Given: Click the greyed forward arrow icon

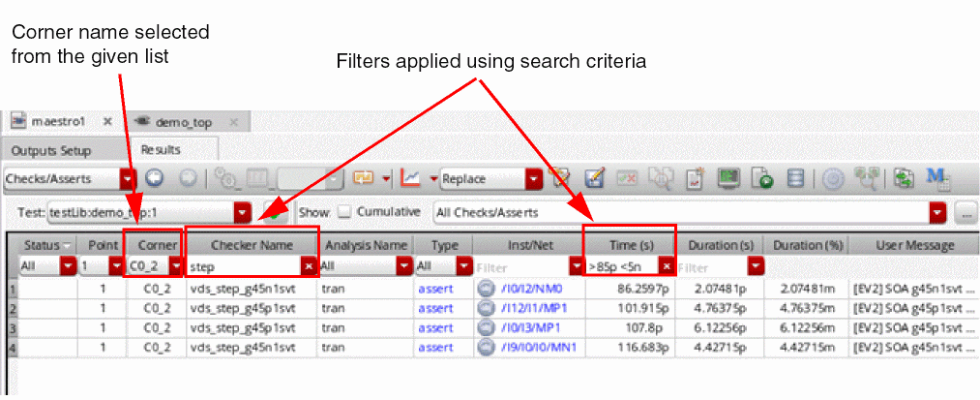Looking at the screenshot, I should (x=188, y=179).
